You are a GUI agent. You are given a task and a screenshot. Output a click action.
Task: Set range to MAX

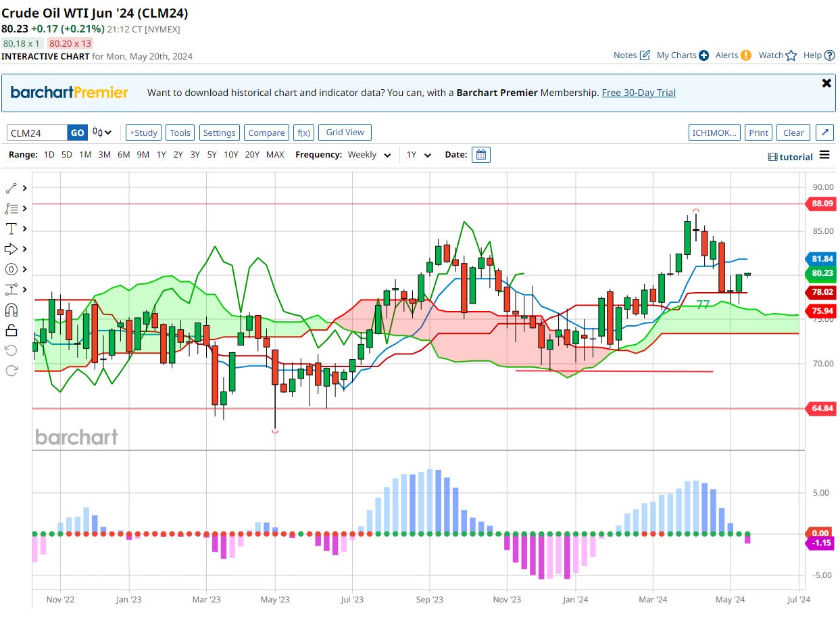point(275,155)
